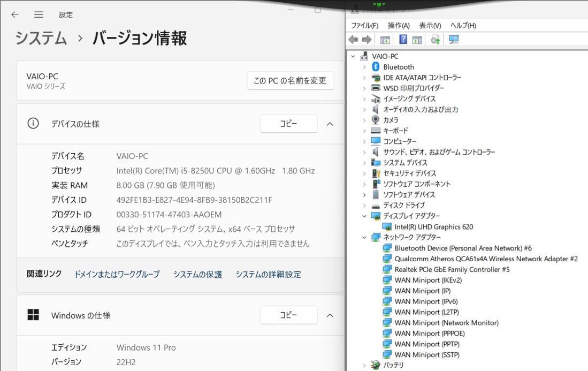Click the Help icon in Device Manager toolbar
Image resolution: width=588 pixels, height=371 pixels.
click(x=404, y=39)
